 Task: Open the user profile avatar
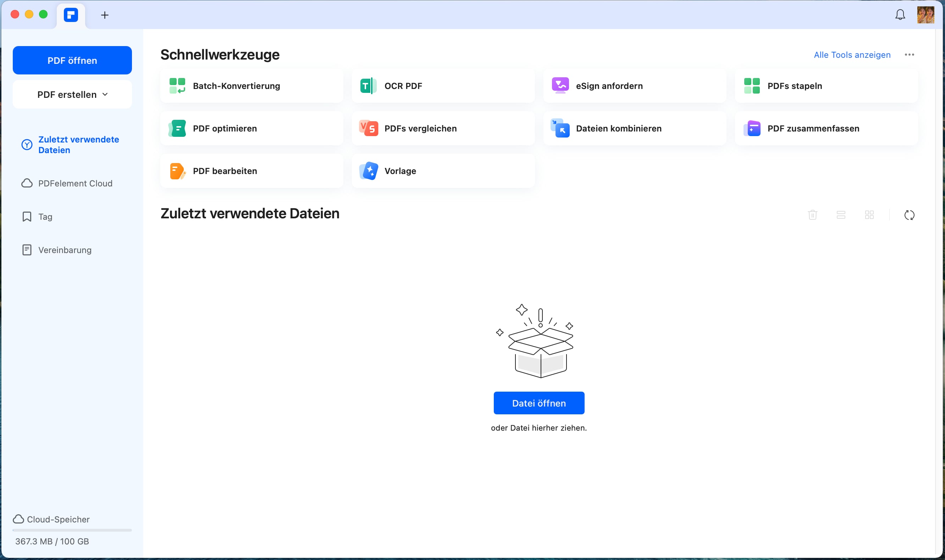925,15
